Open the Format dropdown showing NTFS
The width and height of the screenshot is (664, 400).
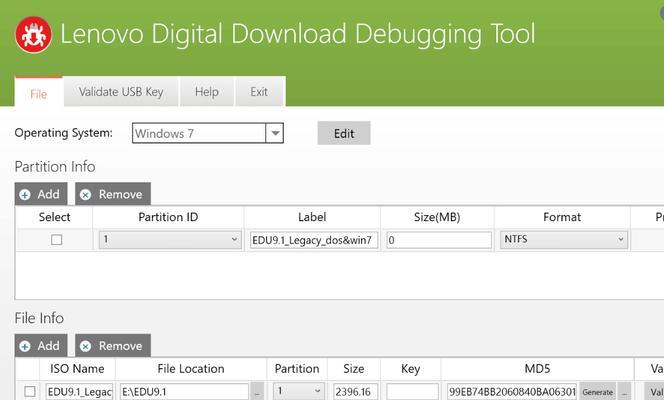[564, 240]
